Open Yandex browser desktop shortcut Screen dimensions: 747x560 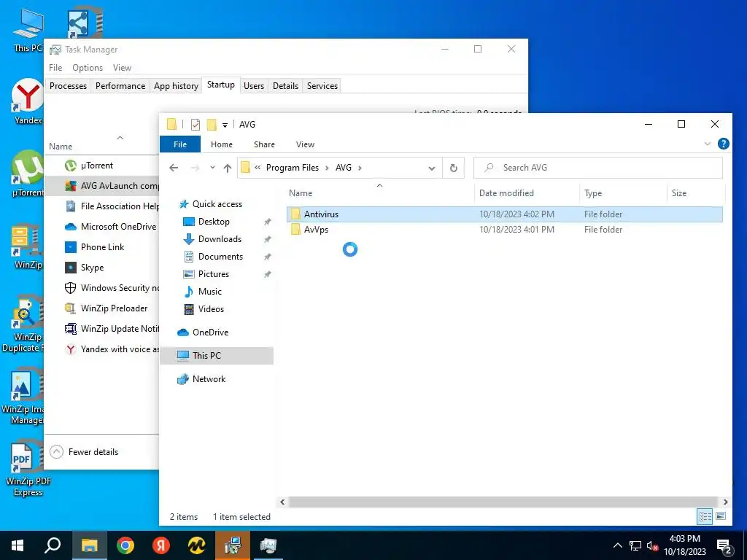[28, 101]
